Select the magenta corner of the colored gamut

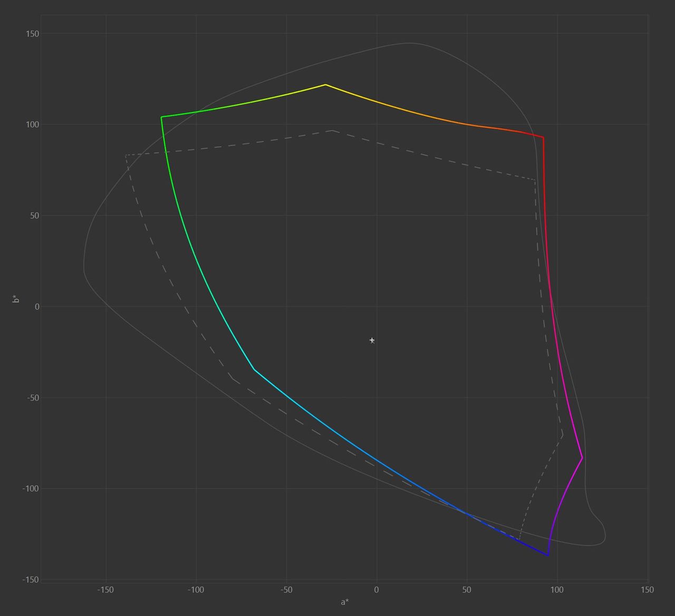coord(582,458)
